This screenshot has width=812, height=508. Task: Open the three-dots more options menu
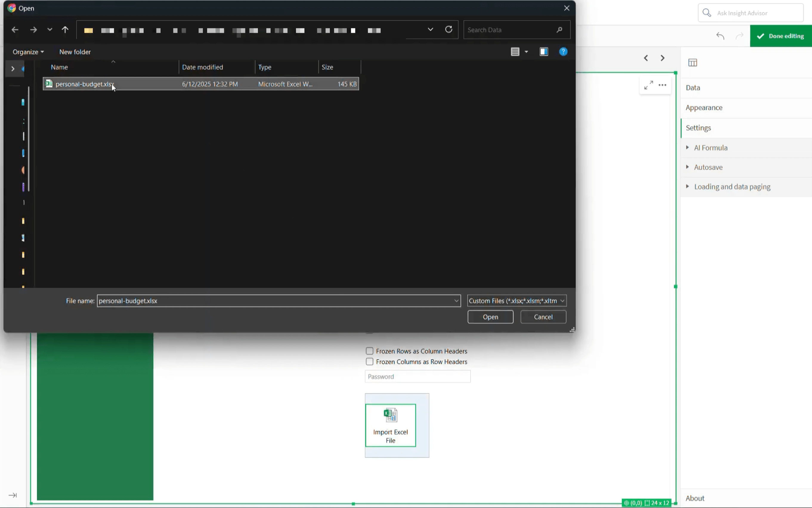tap(662, 85)
